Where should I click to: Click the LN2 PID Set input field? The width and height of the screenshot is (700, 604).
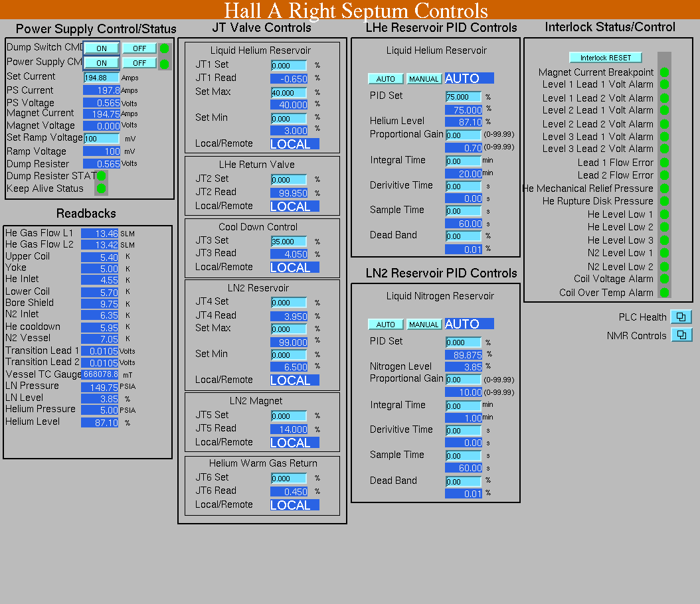(x=464, y=342)
